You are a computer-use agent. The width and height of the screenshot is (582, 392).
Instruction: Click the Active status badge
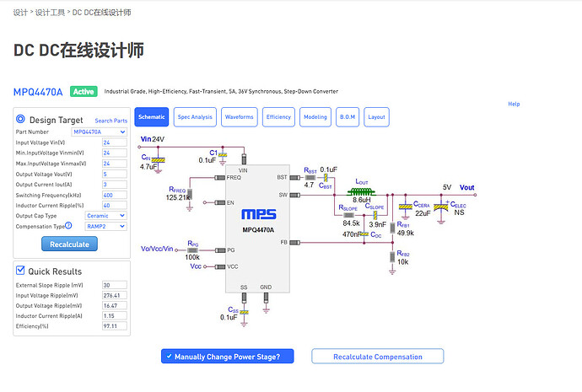(x=84, y=92)
